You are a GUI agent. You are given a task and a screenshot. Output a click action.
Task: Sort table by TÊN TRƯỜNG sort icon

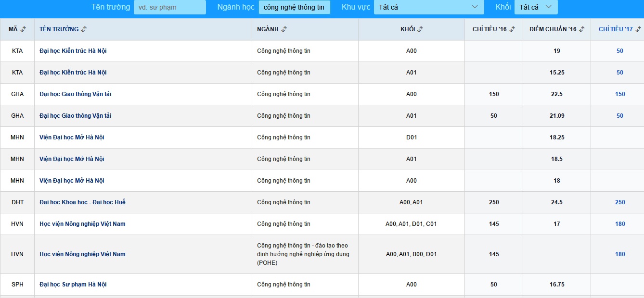point(84,29)
